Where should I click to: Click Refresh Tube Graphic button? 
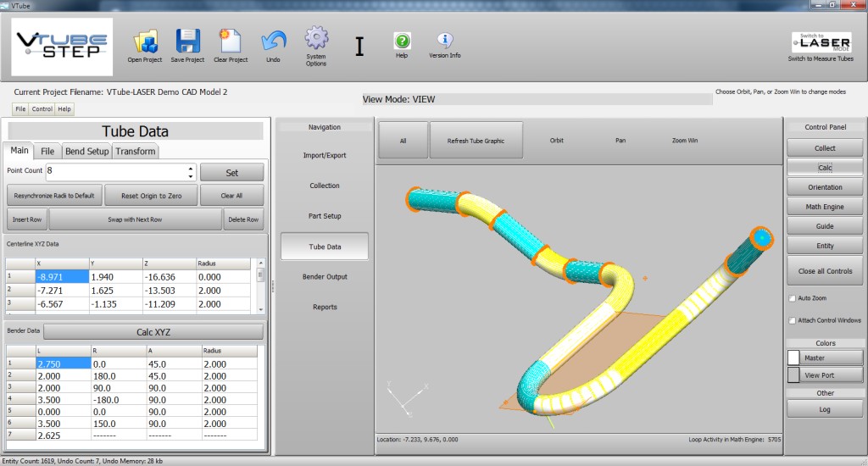476,141
